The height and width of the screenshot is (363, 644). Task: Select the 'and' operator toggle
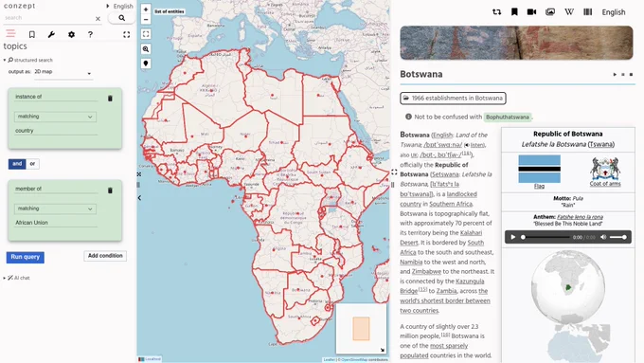17,164
